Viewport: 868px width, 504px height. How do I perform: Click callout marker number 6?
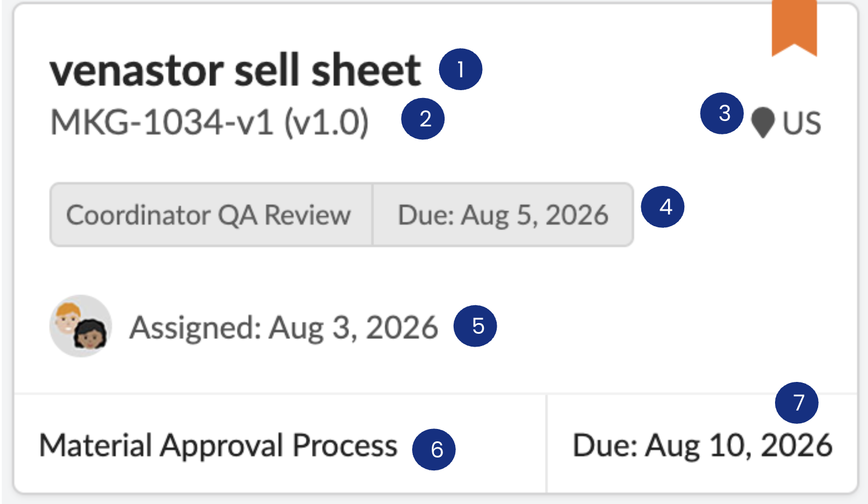click(434, 449)
